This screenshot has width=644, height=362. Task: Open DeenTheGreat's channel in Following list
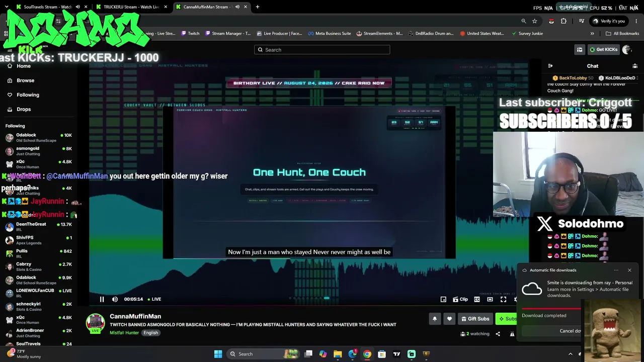[38, 227]
